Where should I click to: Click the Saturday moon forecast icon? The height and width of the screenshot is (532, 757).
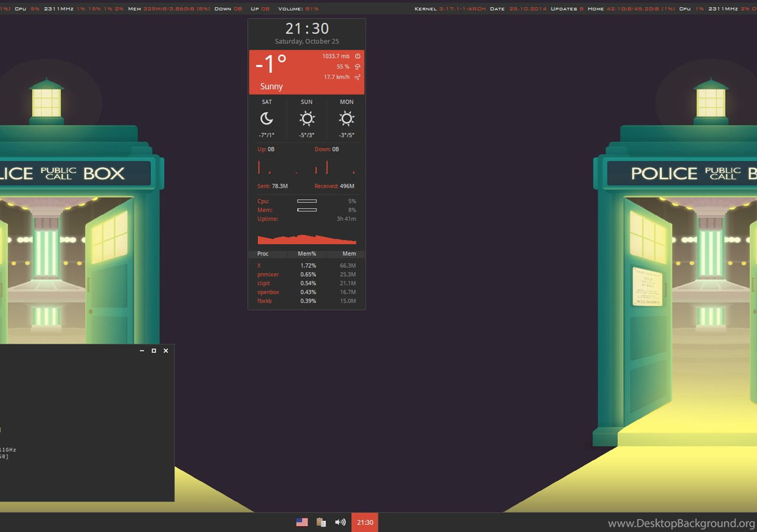[267, 119]
